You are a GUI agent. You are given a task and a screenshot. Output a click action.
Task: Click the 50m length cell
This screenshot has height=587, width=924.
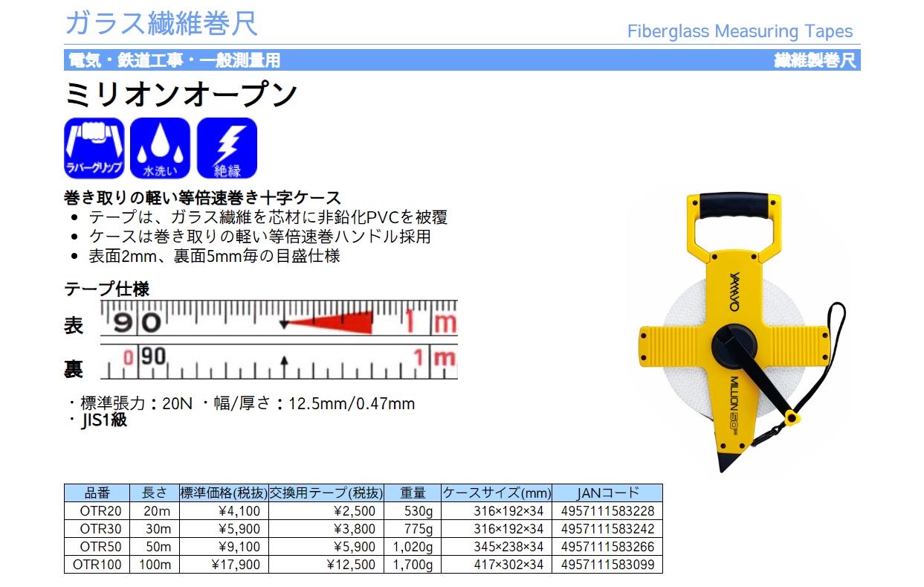(155, 547)
